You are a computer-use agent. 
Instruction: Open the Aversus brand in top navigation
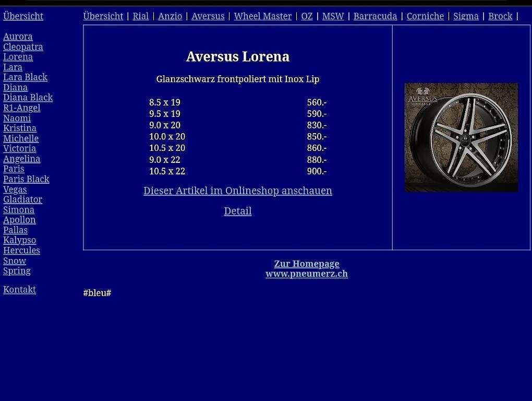208,16
